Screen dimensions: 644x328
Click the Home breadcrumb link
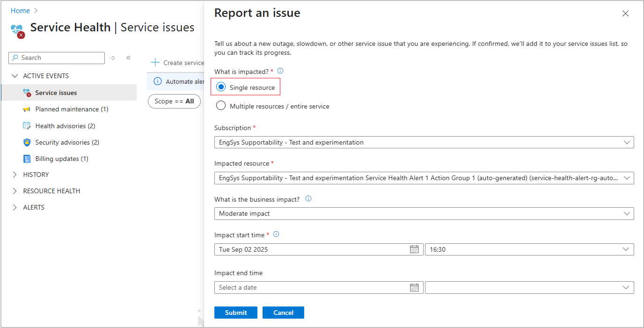(x=20, y=11)
